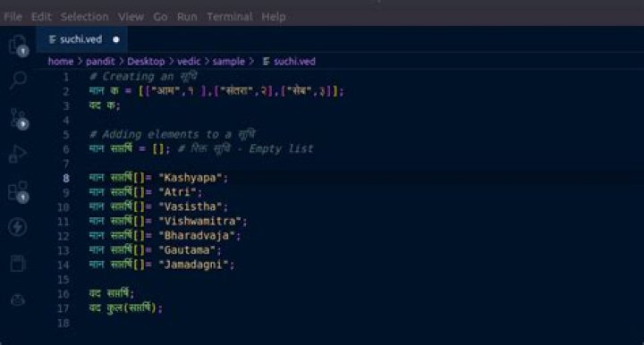
Task: Click the string "Bharadvaja" in code
Action: [197, 236]
